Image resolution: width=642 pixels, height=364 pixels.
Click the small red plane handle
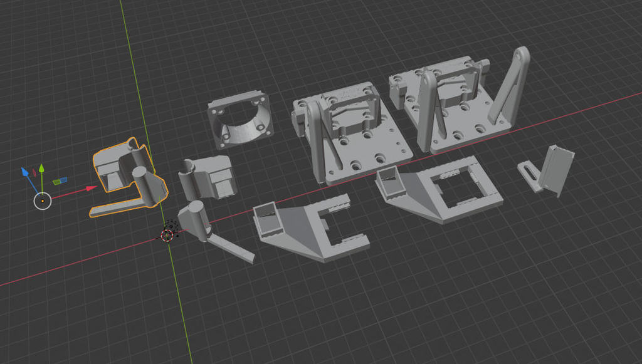34,172
